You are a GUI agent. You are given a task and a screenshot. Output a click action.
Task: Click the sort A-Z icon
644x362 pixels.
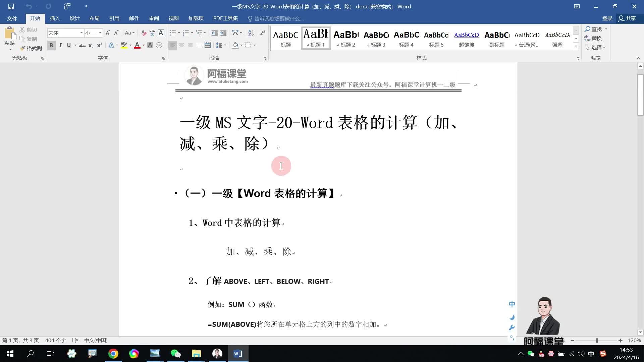tap(251, 33)
